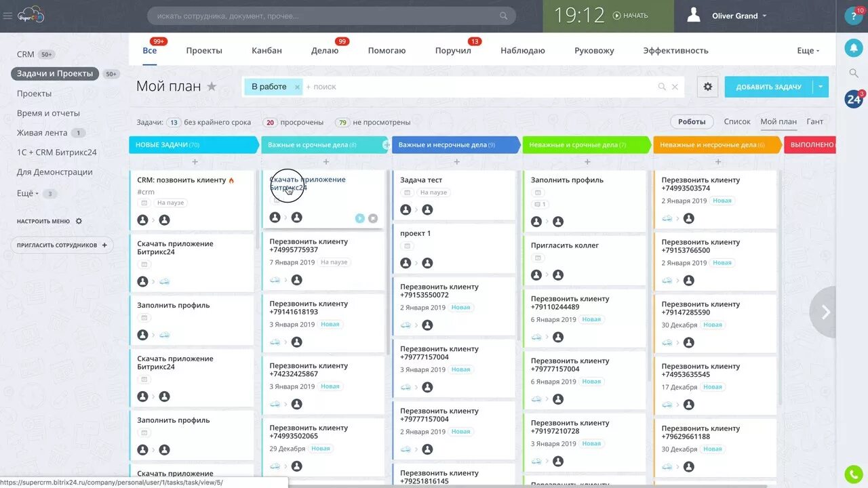Open Для Демонстрации sidebar item
Image resolution: width=868 pixels, height=488 pixels.
[54, 172]
